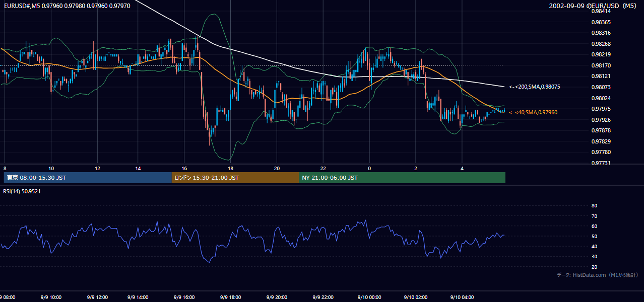Viewport: 644px width, 302px height.
Task: Click price axis label 0.97731
Action: [601, 163]
